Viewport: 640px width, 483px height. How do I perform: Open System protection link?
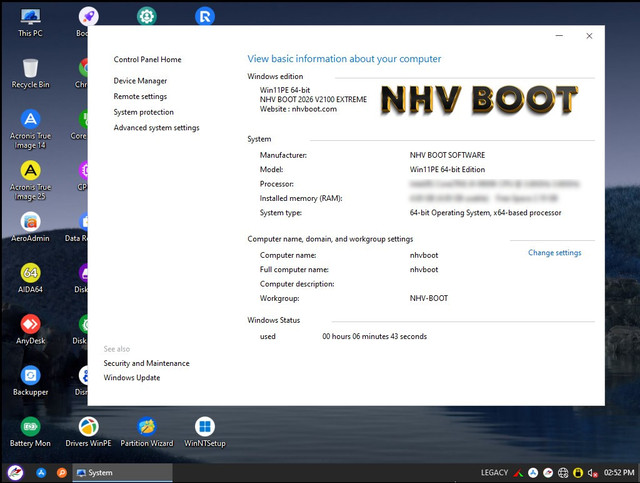coord(143,112)
